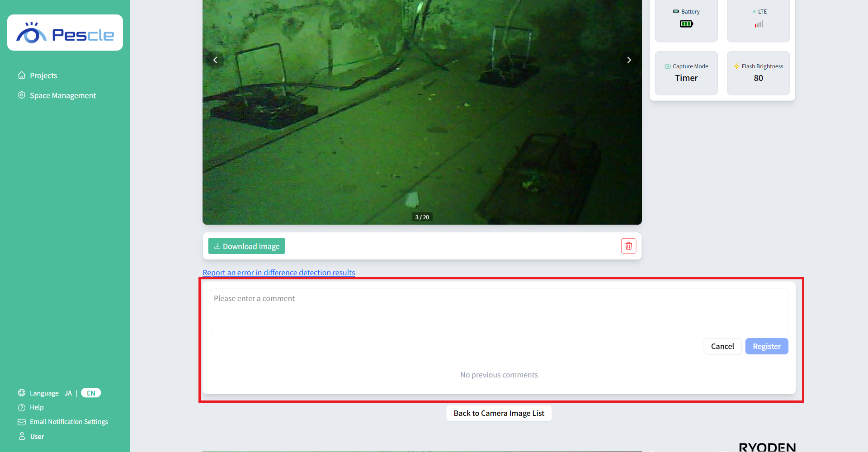Click the Pescle logo
The width and height of the screenshot is (868, 452).
65,33
